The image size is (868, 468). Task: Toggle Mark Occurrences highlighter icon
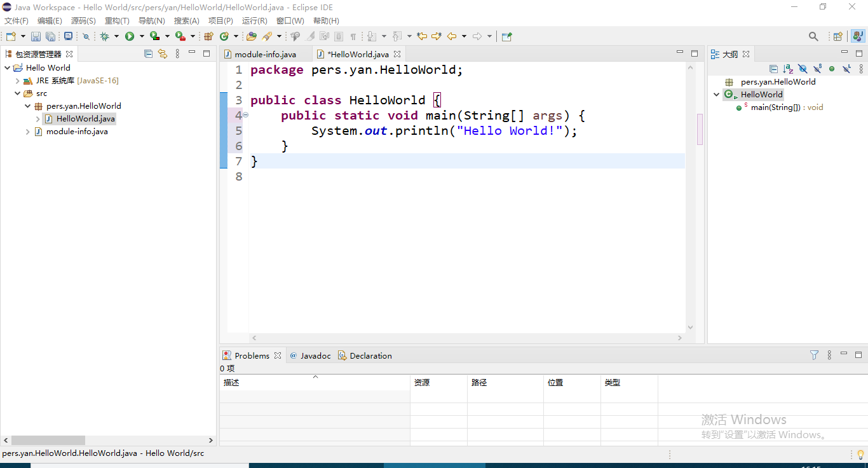click(x=311, y=37)
